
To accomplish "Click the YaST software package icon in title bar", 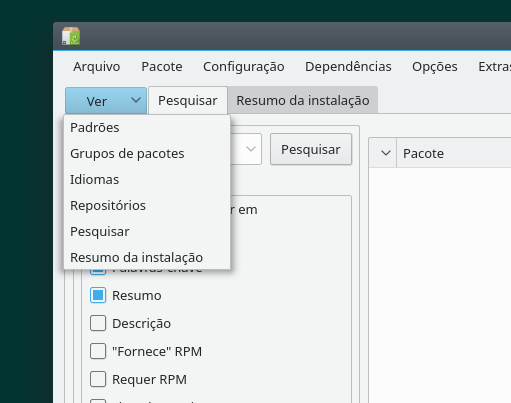I will click(x=71, y=36).
